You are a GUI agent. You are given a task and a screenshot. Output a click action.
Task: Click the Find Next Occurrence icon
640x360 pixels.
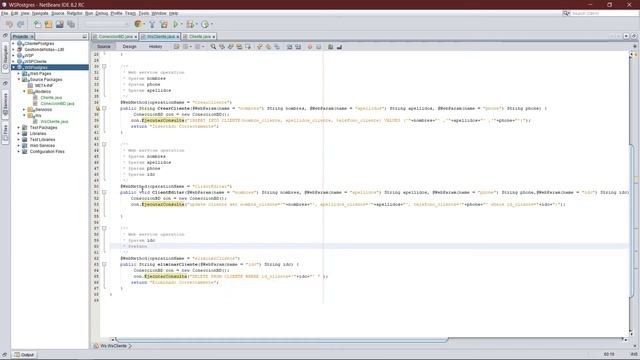click(230, 47)
